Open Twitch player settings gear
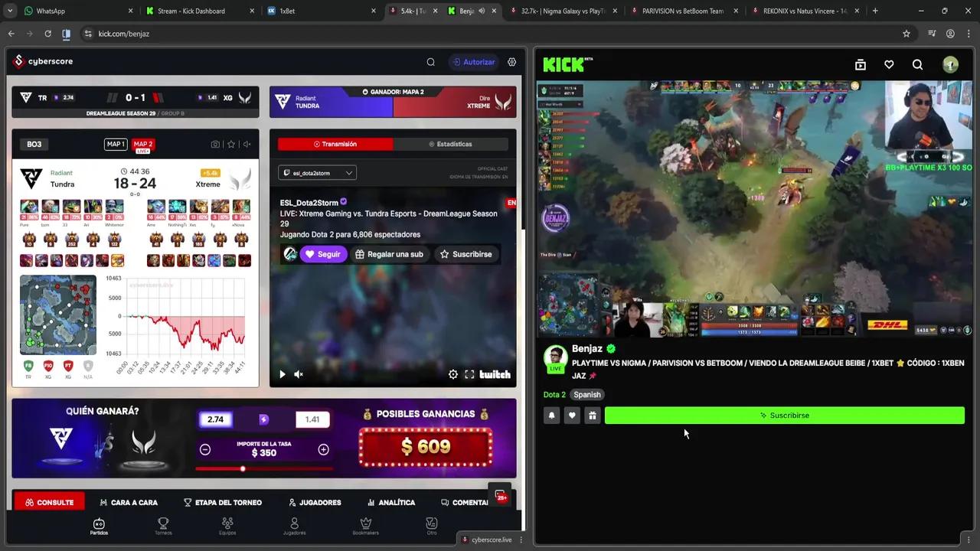Viewport: 980px width, 551px height. 452,374
